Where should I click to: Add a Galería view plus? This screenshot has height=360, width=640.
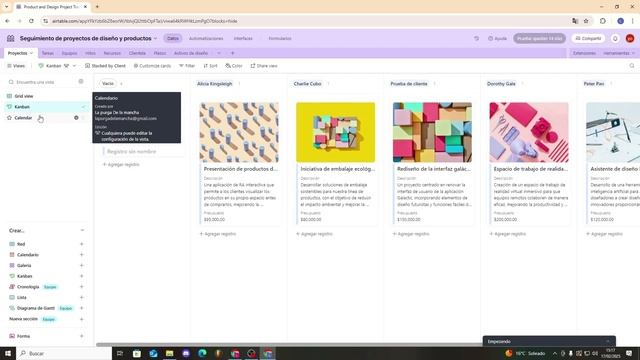(x=82, y=265)
